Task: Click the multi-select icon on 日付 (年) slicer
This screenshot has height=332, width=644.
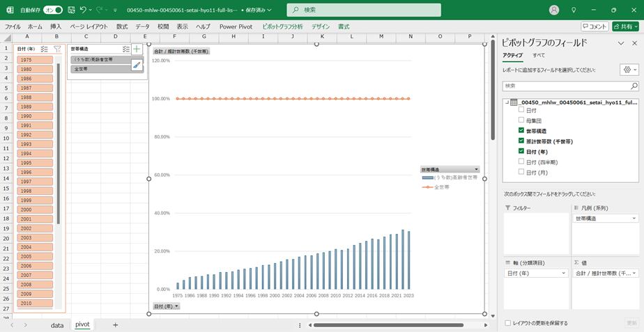Action: 45,49
